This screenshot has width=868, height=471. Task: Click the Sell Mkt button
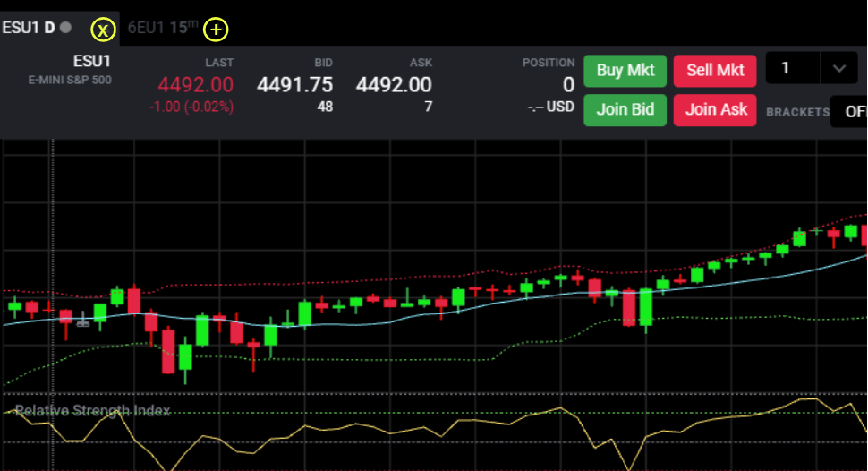[x=715, y=71]
